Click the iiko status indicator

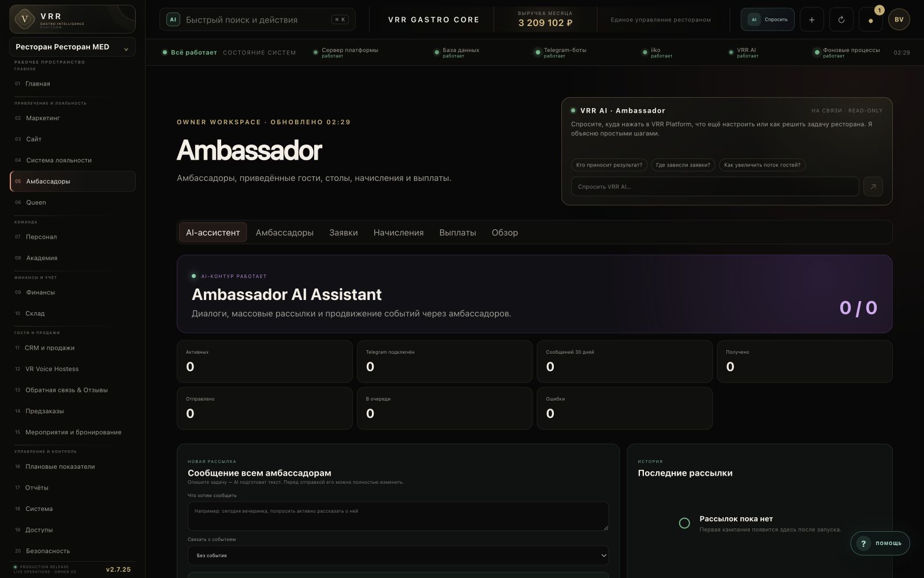click(658, 53)
